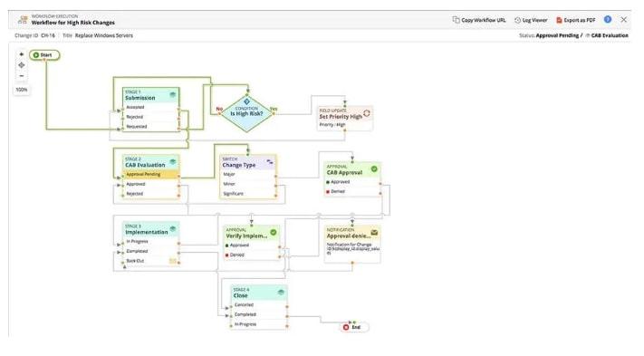Click the Copy Workflow URL button
644x356 pixels.
[x=479, y=20]
